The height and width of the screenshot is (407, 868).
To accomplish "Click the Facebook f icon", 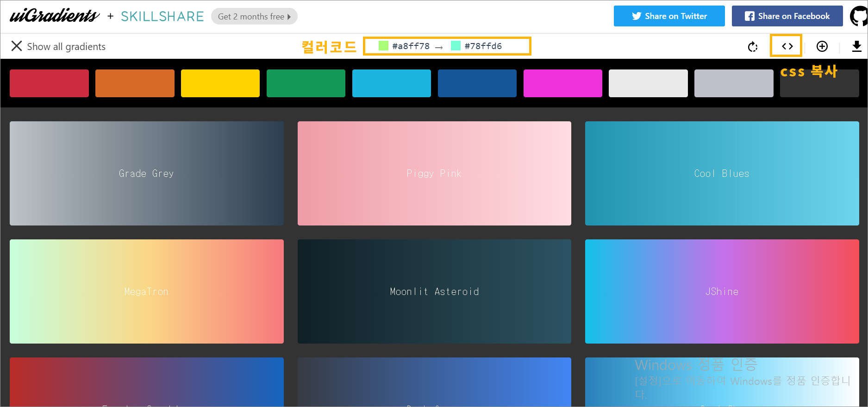I will (x=749, y=16).
